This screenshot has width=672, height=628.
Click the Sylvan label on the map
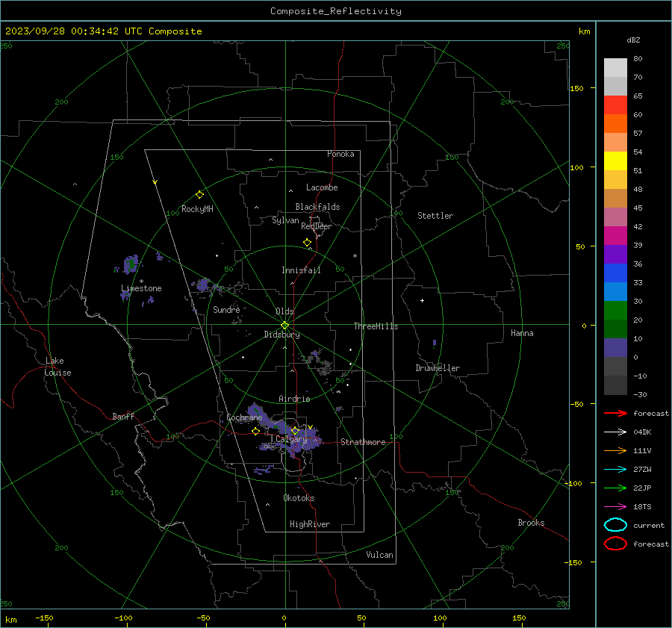285,220
